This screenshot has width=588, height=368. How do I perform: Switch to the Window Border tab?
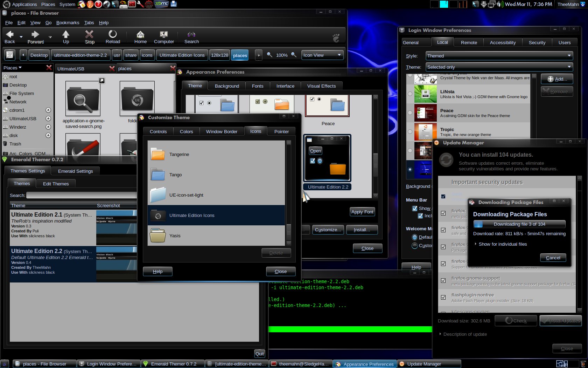(x=222, y=131)
